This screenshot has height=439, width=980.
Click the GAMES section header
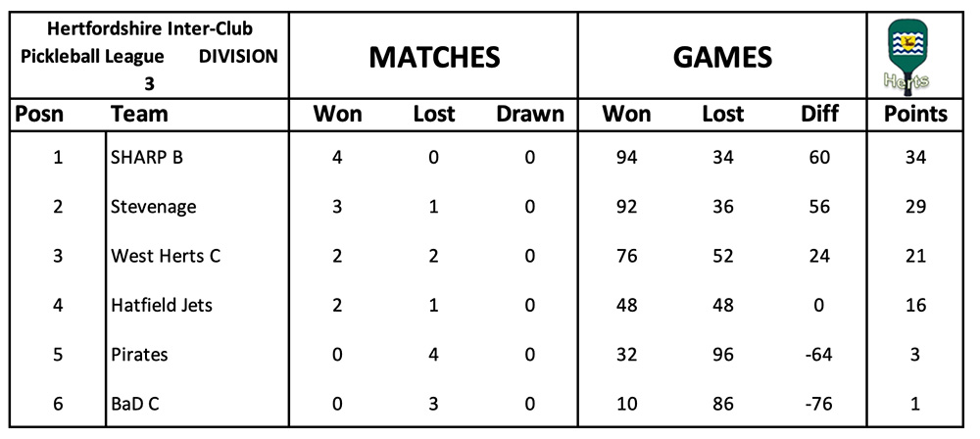(x=722, y=57)
